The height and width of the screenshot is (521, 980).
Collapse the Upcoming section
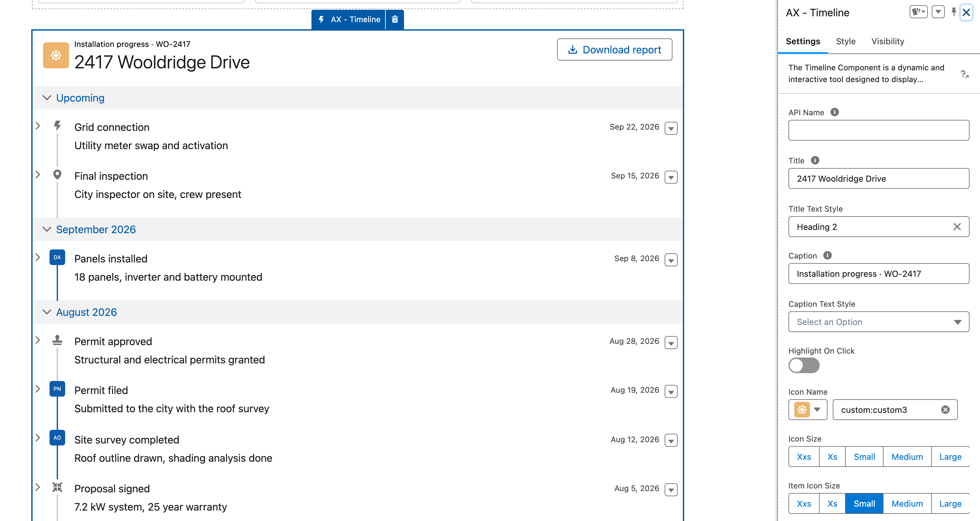[x=47, y=98]
